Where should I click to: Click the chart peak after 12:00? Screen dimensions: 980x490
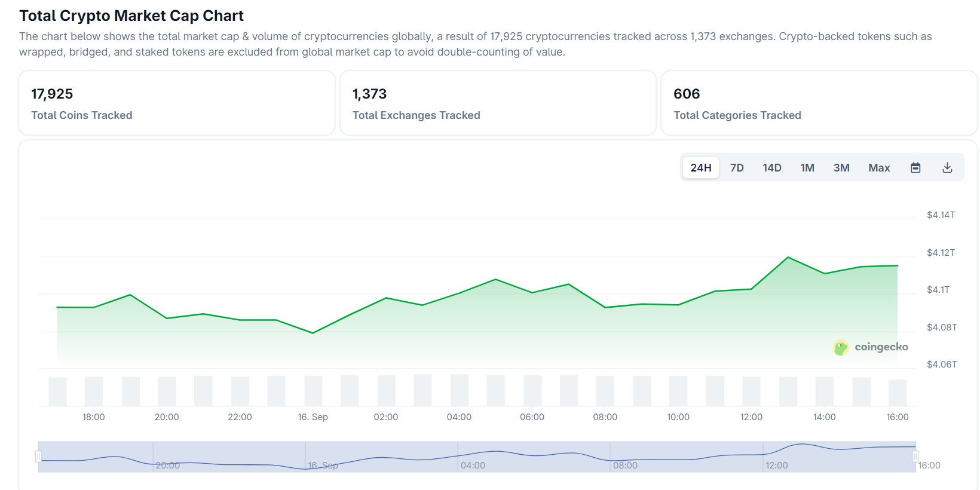788,258
